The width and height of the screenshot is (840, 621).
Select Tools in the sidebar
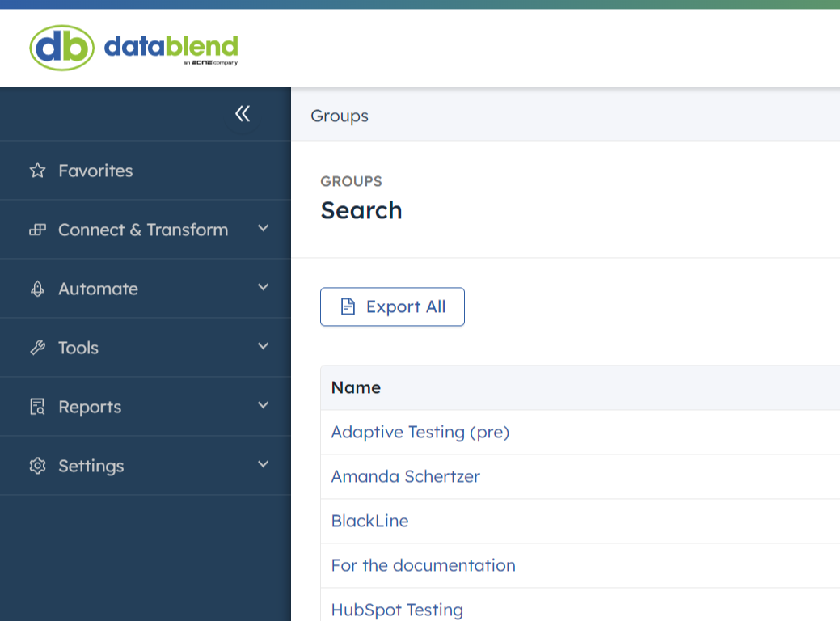pyautogui.click(x=146, y=348)
